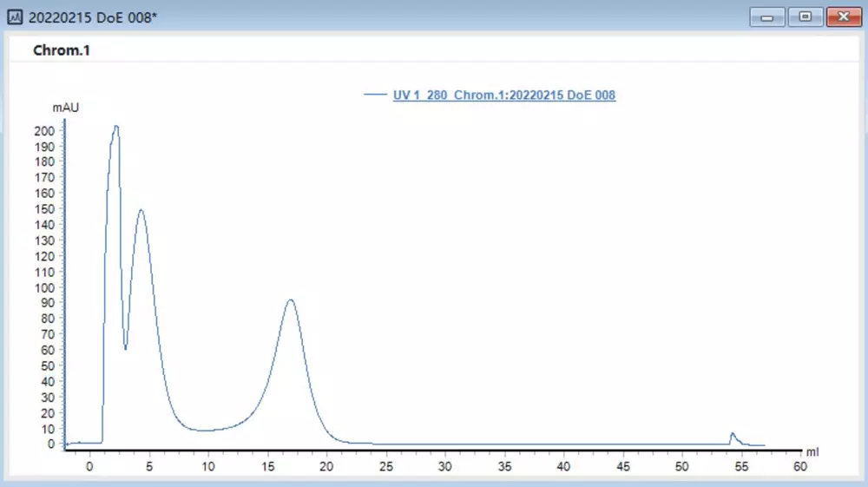Click the ml x-axis unit label
The image size is (868, 487).
tap(812, 452)
